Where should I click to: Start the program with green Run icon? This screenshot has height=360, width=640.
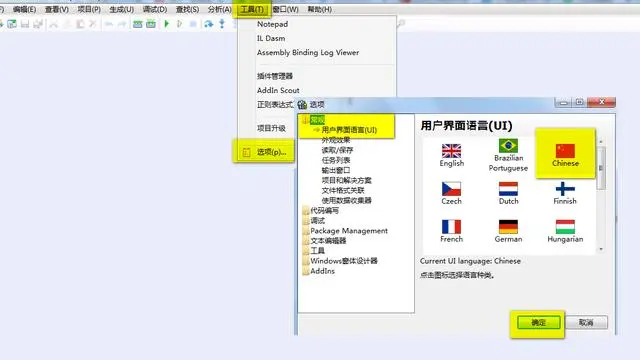click(167, 24)
